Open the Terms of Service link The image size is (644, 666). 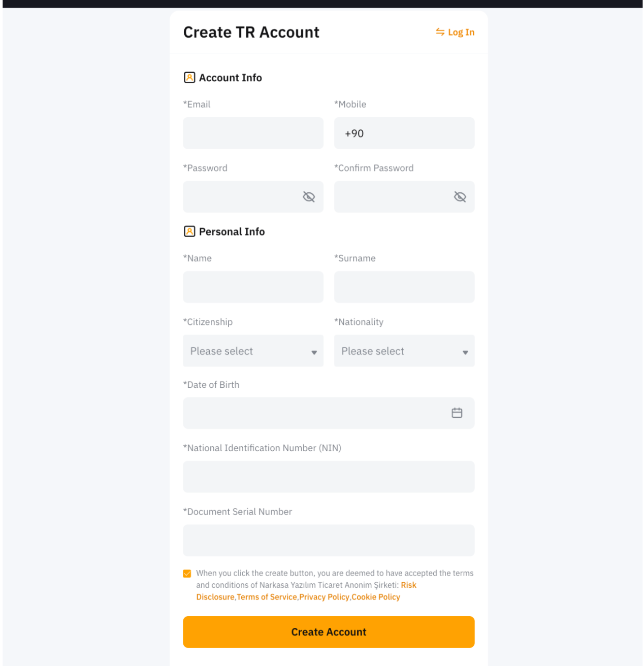[x=267, y=597]
